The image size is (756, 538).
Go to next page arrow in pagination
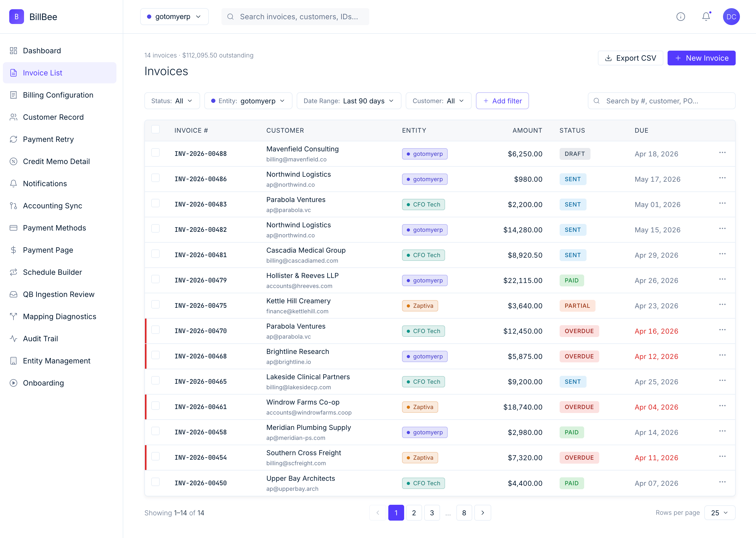(483, 512)
